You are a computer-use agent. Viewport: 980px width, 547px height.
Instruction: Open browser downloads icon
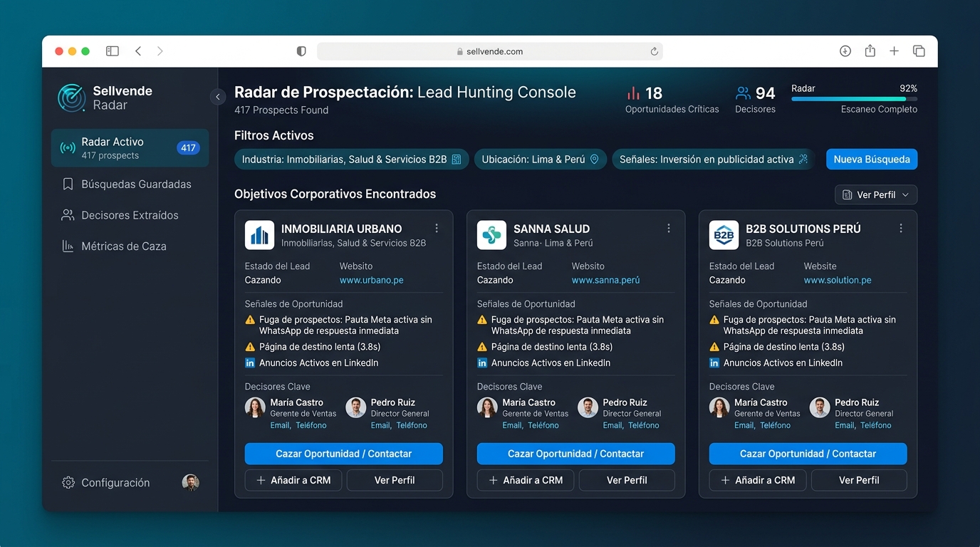point(845,51)
